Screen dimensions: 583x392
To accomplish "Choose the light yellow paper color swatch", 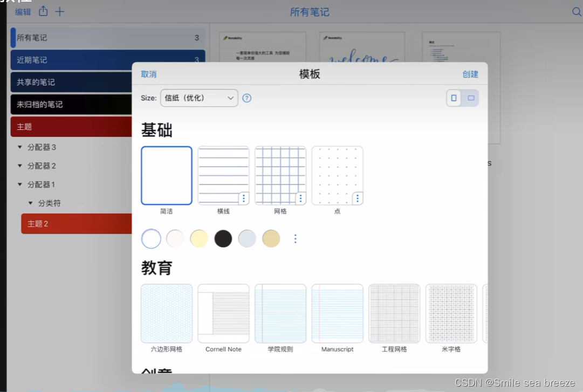I will click(199, 238).
